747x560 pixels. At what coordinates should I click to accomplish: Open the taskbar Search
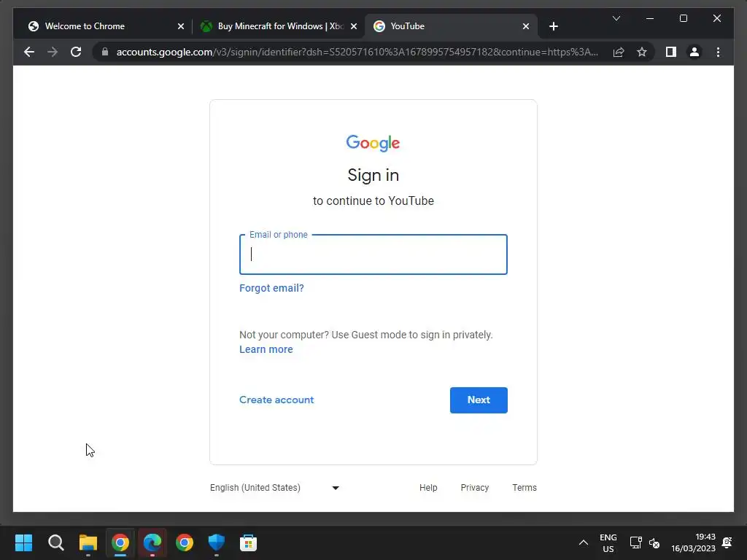point(55,542)
